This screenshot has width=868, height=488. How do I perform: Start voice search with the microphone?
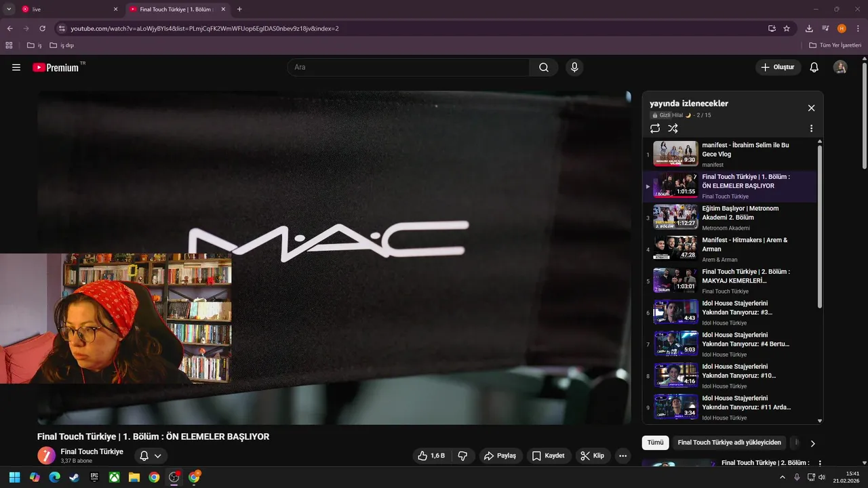point(574,67)
